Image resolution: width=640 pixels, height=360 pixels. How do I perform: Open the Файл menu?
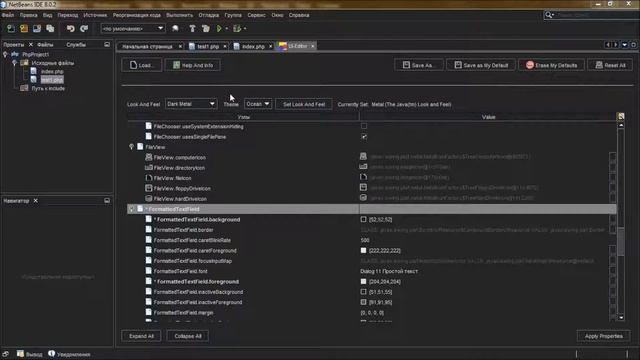(8, 15)
